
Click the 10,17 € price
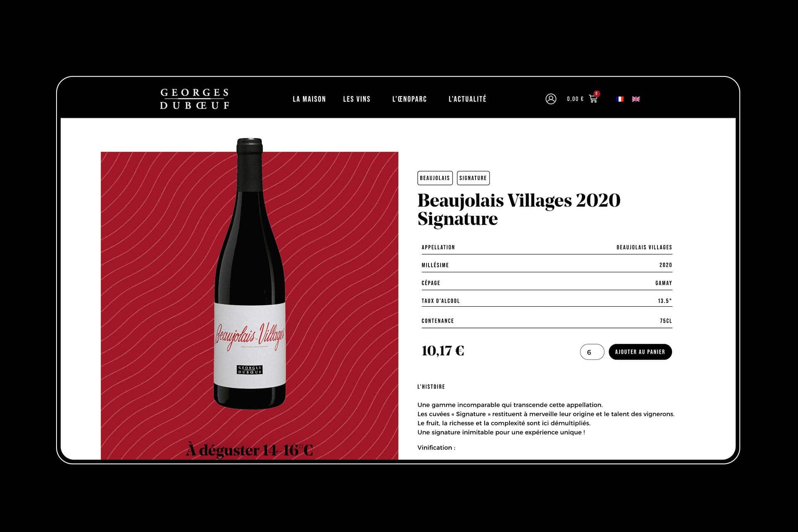coord(443,351)
